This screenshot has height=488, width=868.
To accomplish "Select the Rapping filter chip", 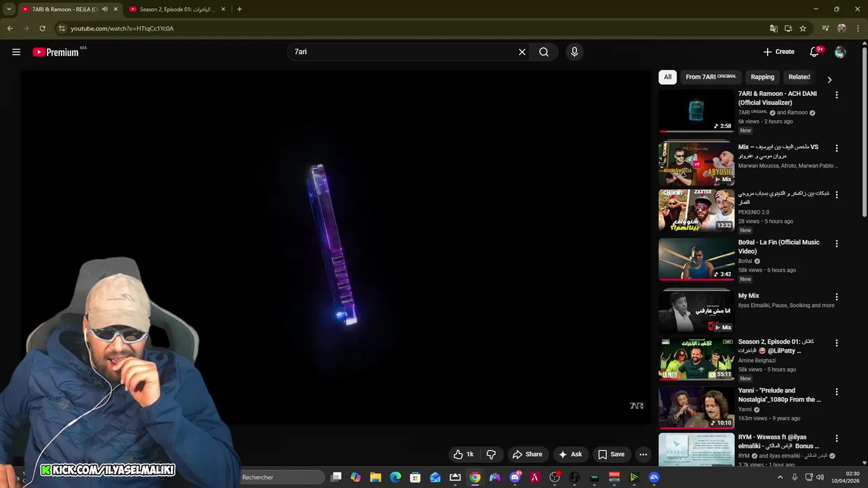I will pos(762,77).
